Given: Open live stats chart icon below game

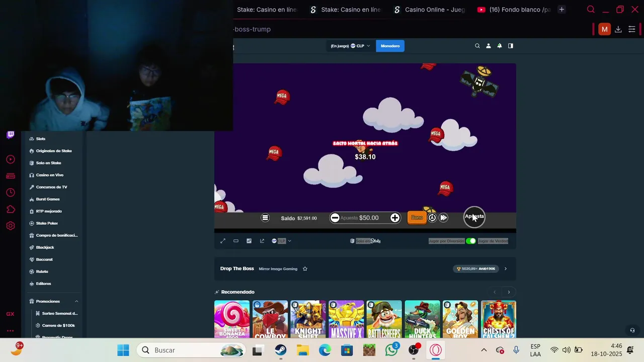Looking at the screenshot, I should click(249, 241).
